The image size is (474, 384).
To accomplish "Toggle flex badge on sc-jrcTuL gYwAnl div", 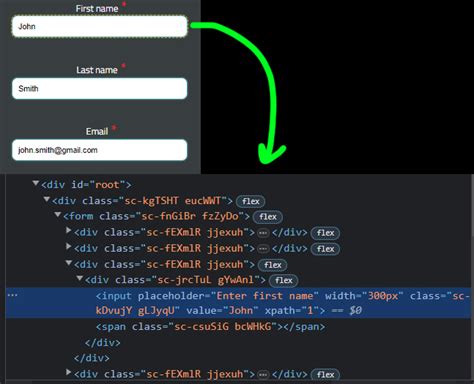I will click(284, 280).
